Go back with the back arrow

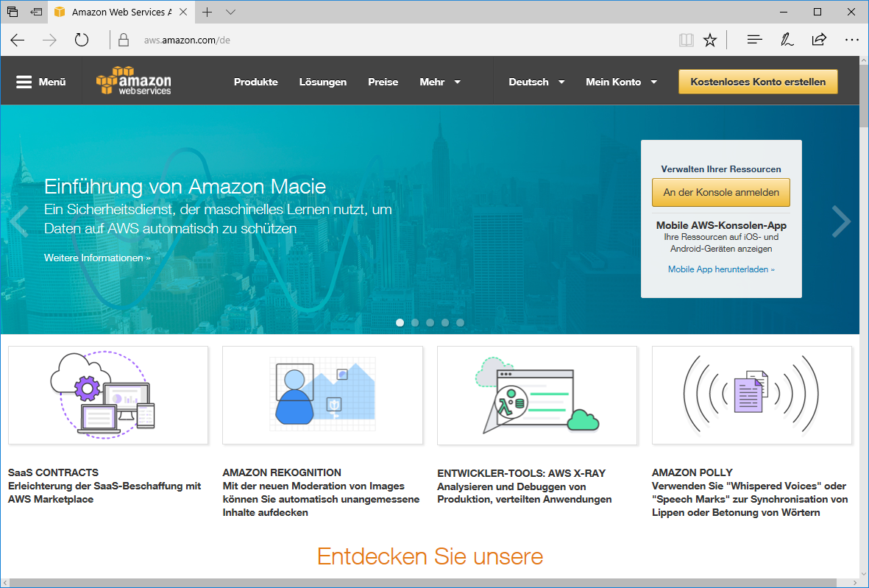[x=18, y=40]
